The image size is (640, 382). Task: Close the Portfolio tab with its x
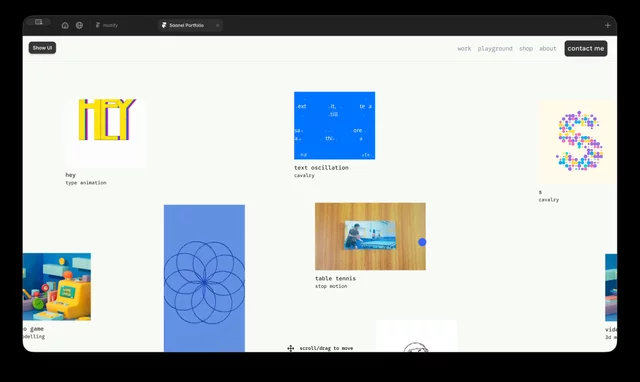[x=218, y=25]
